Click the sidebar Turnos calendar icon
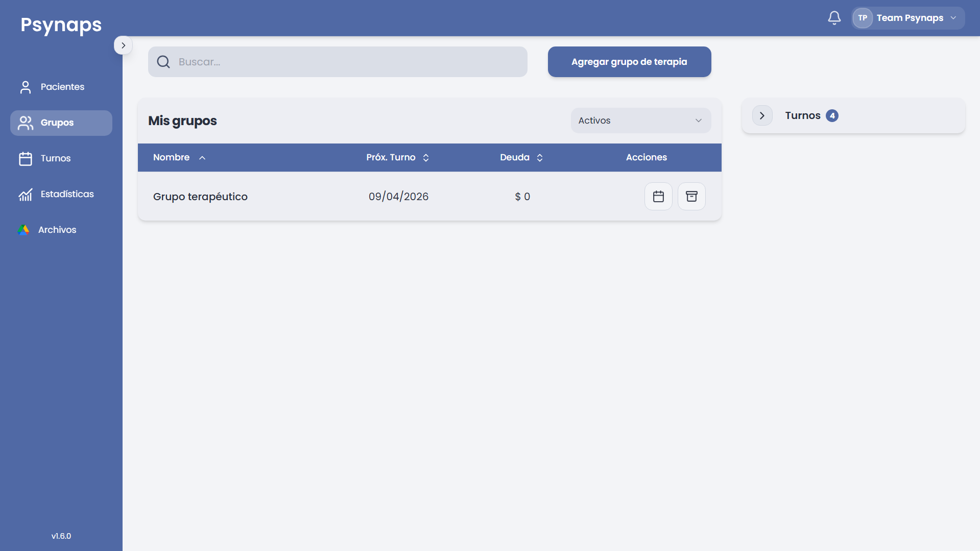The height and width of the screenshot is (551, 980). 26,159
